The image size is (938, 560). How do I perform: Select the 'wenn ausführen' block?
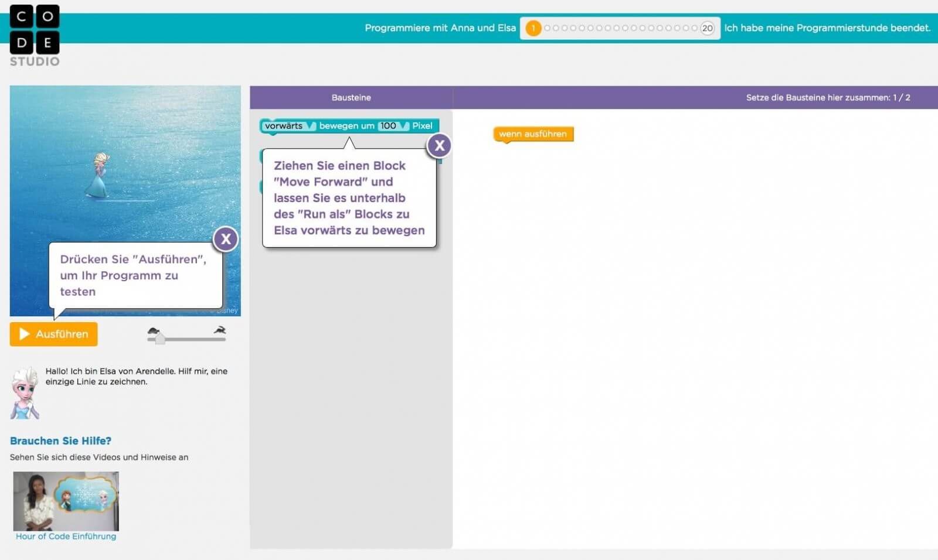533,134
